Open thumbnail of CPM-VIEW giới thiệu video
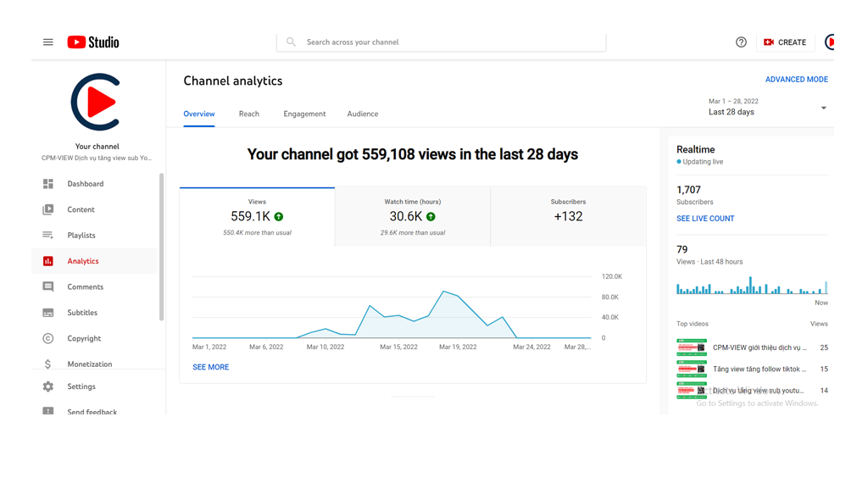Screen dimensions: 868x478 tap(692, 347)
